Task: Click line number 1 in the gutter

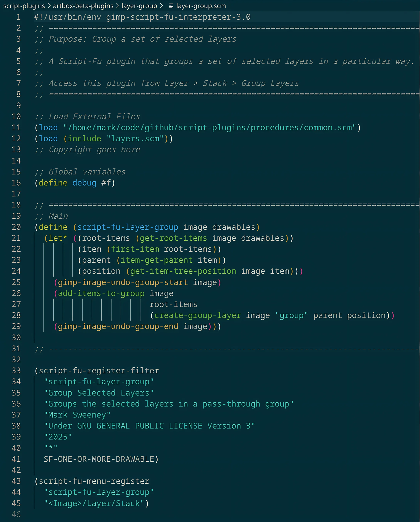Action: (18, 17)
